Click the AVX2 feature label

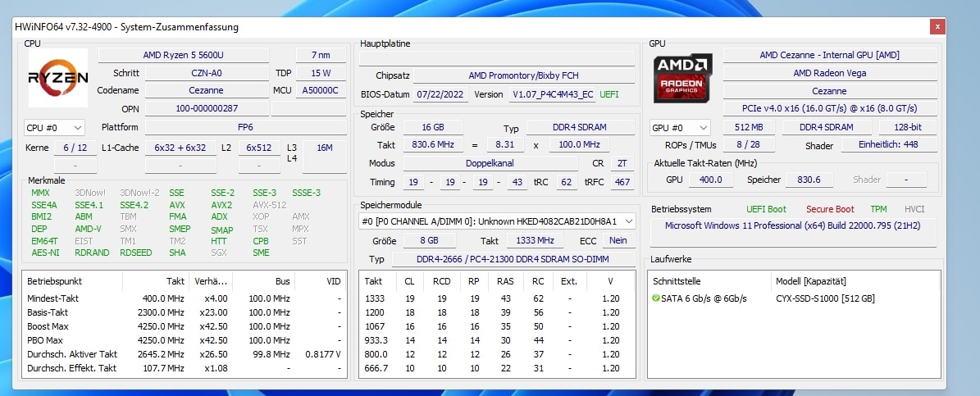click(221, 205)
